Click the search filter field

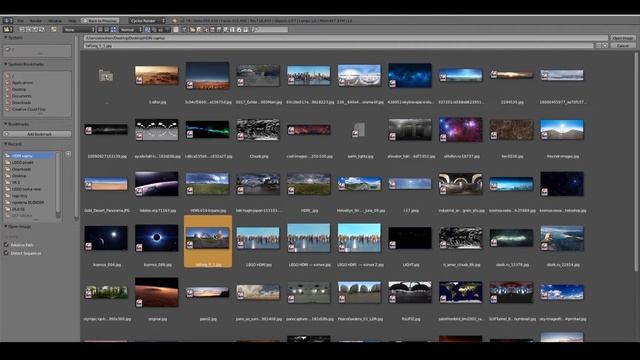[x=270, y=29]
